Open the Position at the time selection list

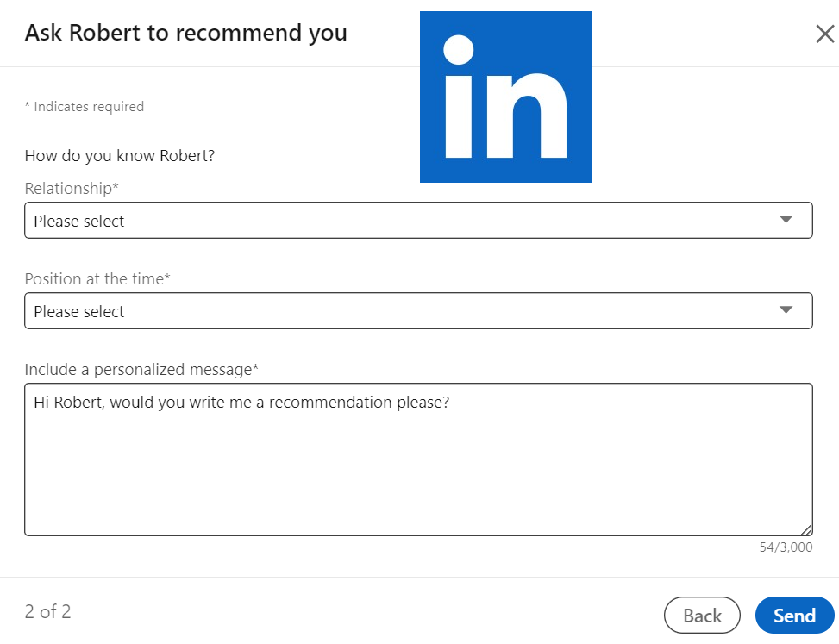coord(419,310)
